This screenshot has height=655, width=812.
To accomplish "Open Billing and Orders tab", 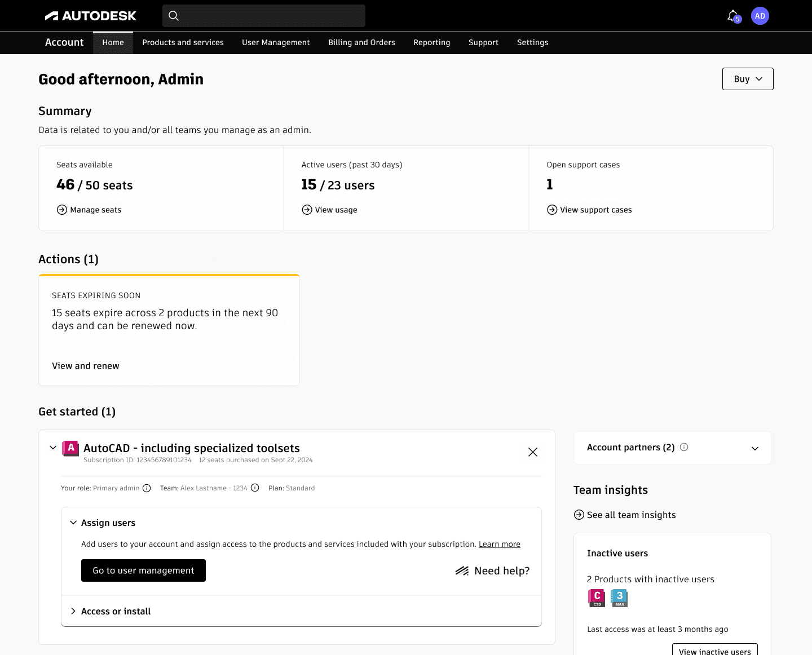I will [361, 42].
